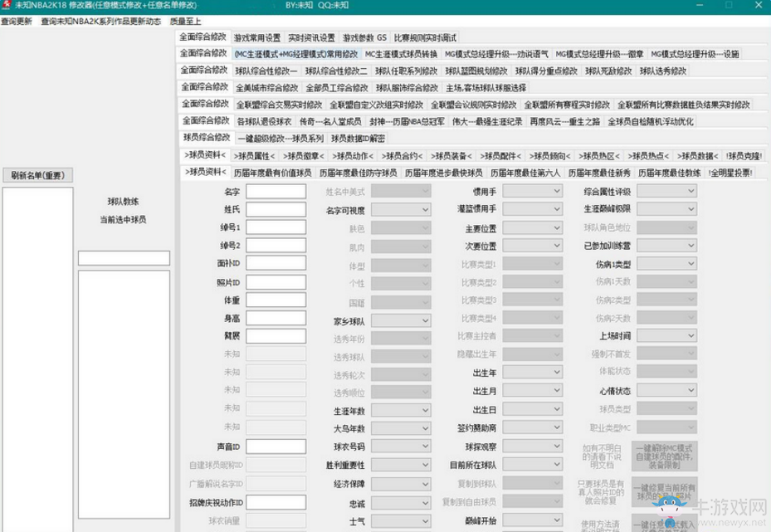The image size is (771, 532).
Task: Expand the 名字可视度 dropdown
Action: (x=401, y=210)
